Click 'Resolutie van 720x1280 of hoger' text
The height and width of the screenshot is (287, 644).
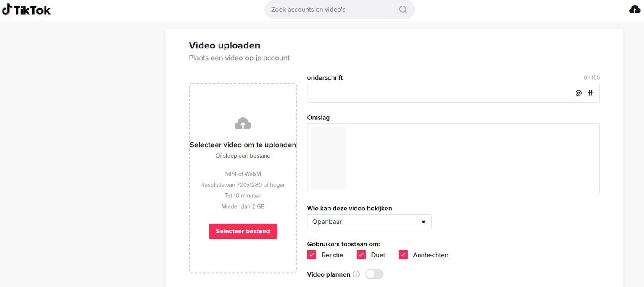pyautogui.click(x=243, y=185)
